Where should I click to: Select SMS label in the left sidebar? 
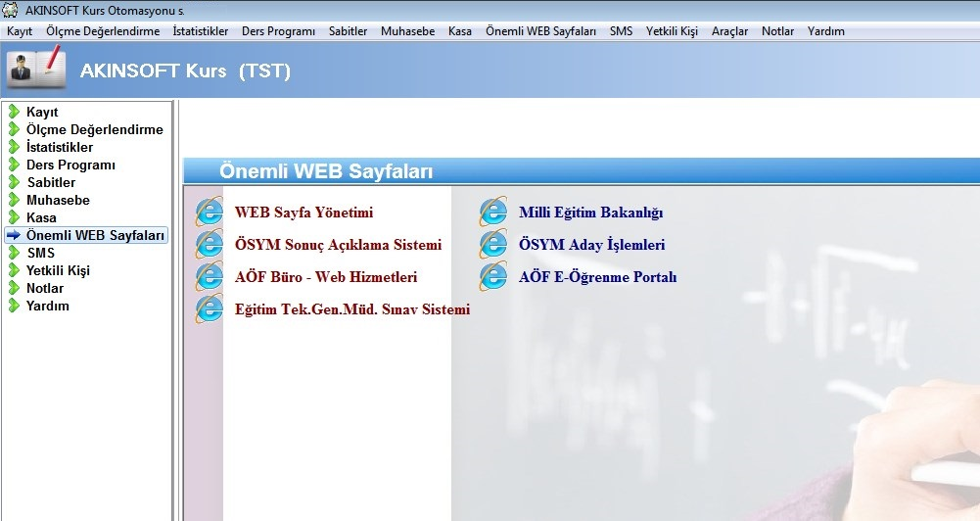[x=40, y=253]
